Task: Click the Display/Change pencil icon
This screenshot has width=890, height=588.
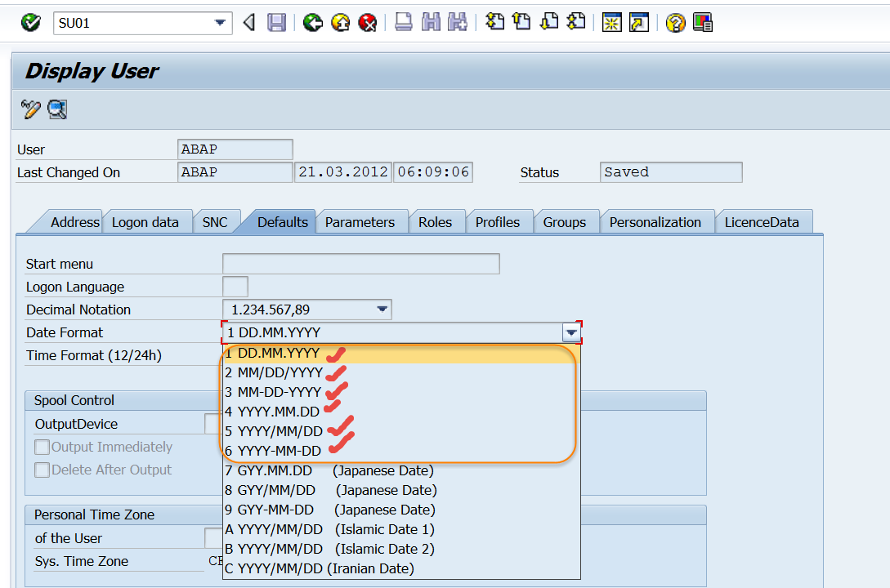Action: [x=29, y=109]
